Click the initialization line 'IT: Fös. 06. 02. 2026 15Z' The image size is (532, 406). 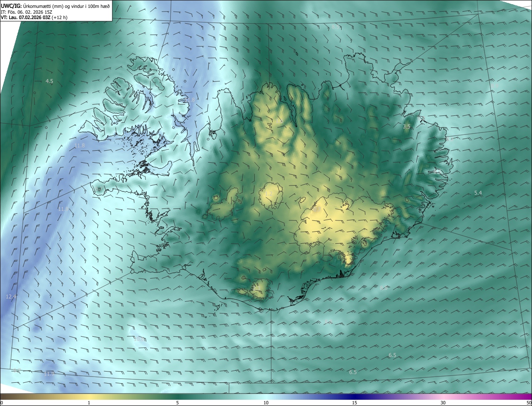pyautogui.click(x=27, y=12)
